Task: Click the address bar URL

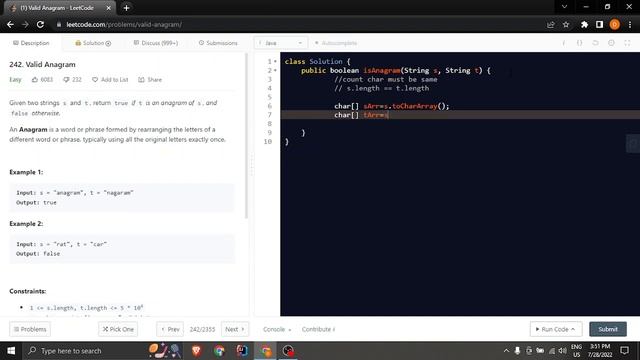Action: (x=124, y=24)
